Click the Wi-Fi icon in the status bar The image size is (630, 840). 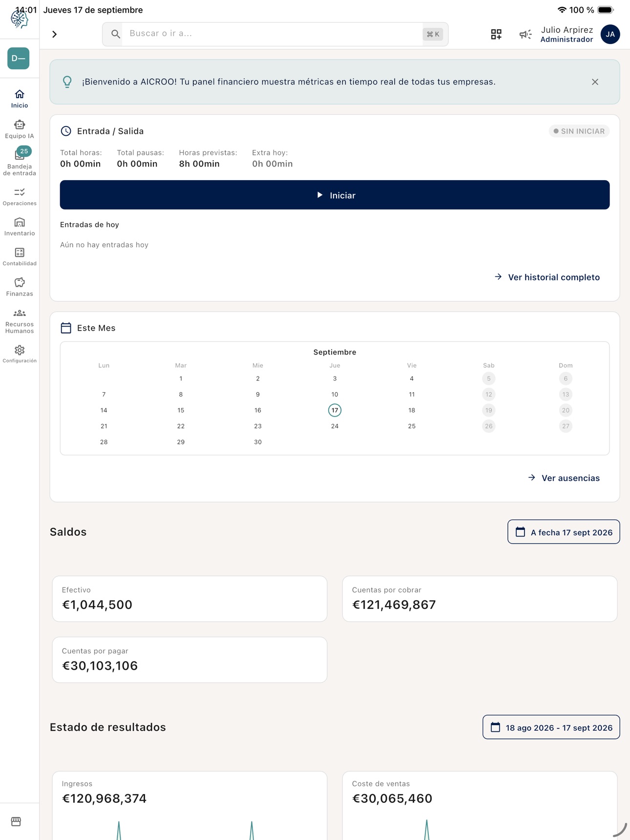[x=562, y=10]
